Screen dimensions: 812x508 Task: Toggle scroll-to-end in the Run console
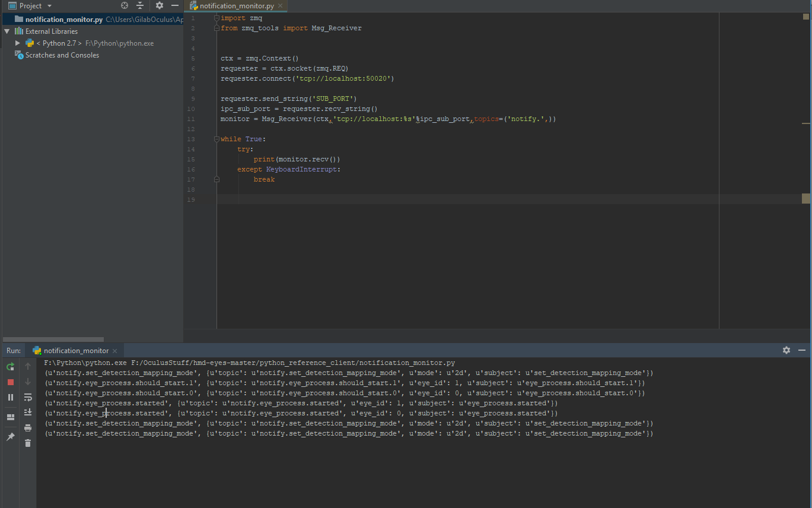[x=27, y=412]
